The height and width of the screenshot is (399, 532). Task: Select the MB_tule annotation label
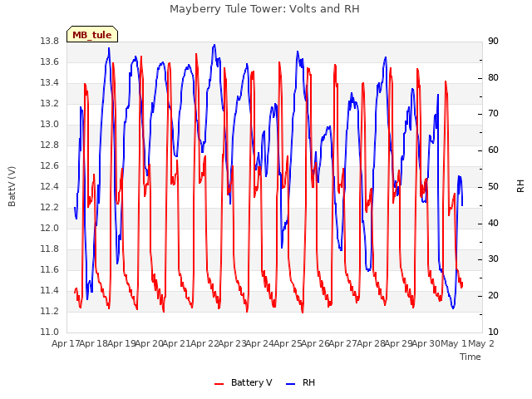pos(92,35)
